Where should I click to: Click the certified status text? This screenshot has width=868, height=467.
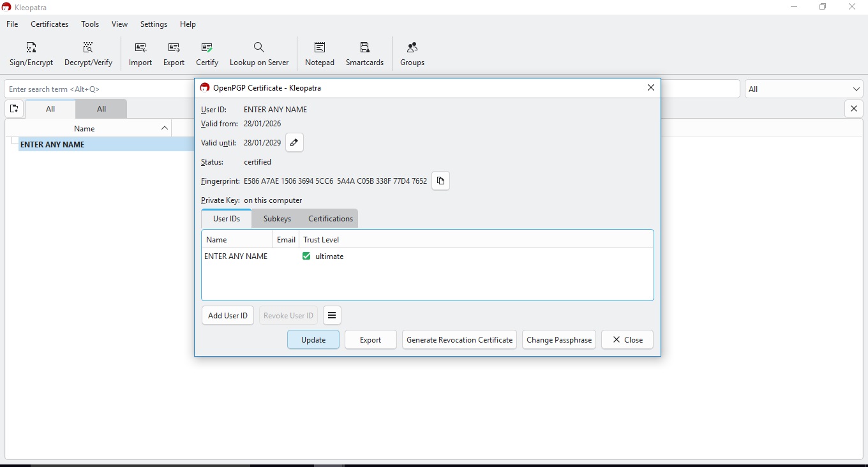click(x=257, y=162)
